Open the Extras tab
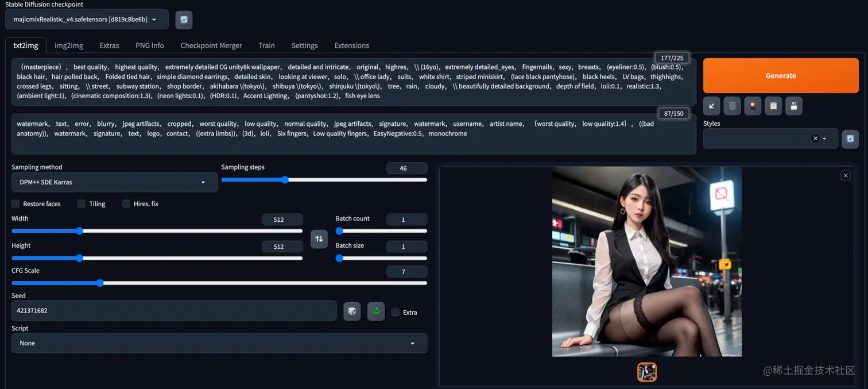The width and height of the screenshot is (868, 389). click(109, 45)
